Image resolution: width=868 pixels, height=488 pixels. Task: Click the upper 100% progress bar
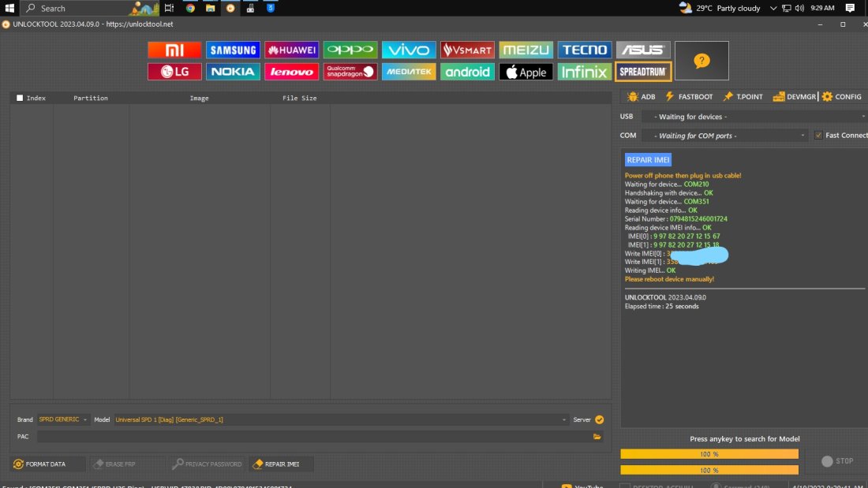pyautogui.click(x=709, y=454)
